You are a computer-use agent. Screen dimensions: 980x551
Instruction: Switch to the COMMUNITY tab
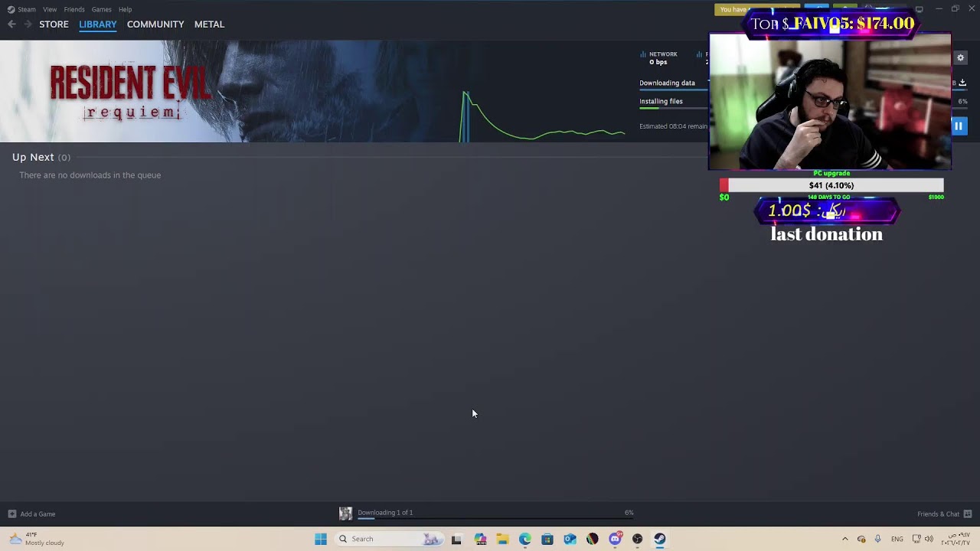[x=155, y=24]
